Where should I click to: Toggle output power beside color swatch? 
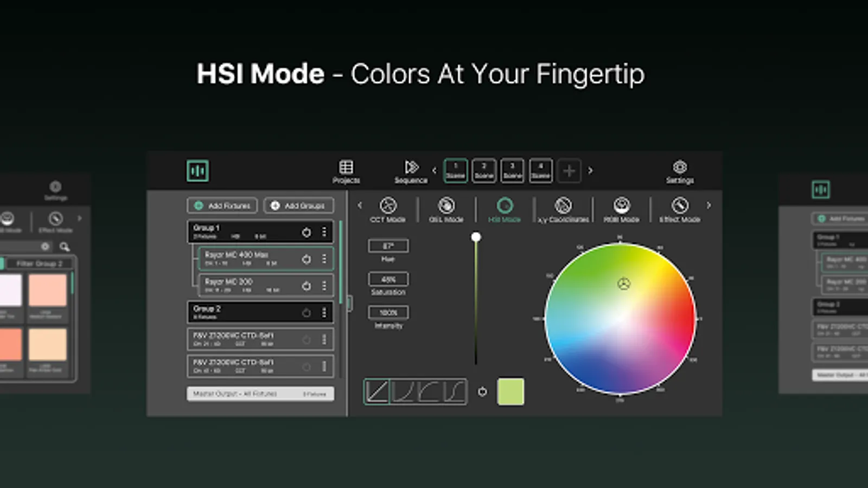(x=482, y=391)
